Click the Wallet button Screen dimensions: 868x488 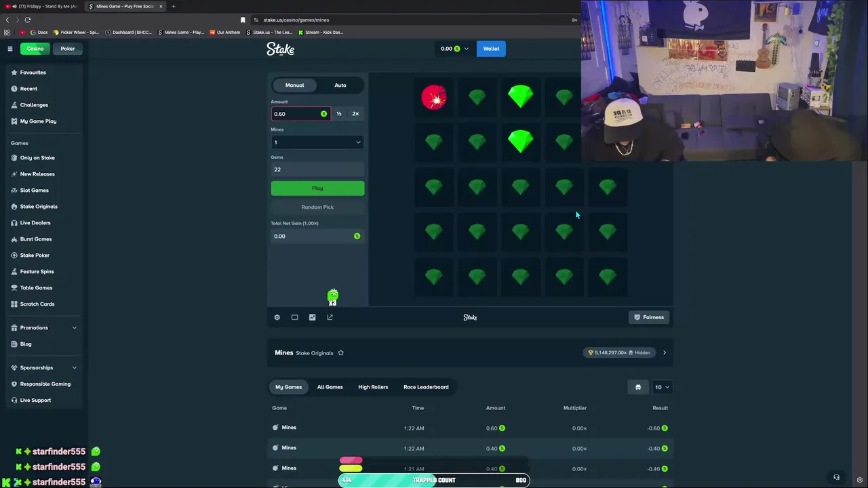click(491, 49)
